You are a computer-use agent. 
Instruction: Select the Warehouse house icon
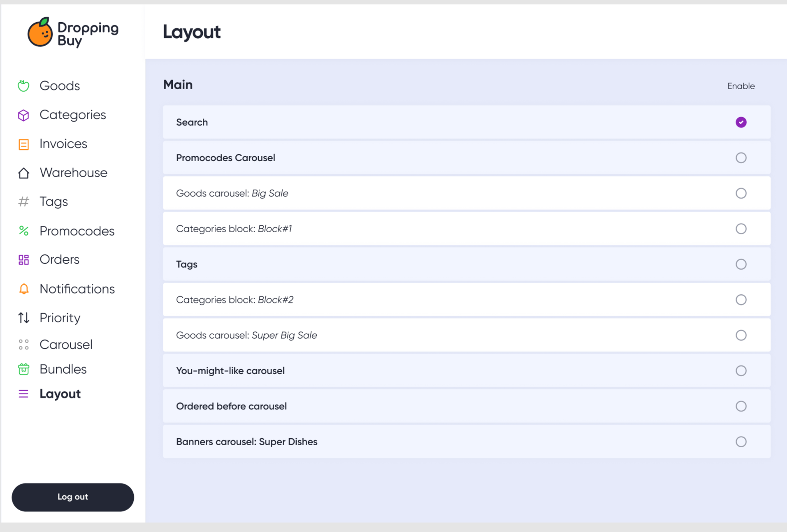pos(23,173)
